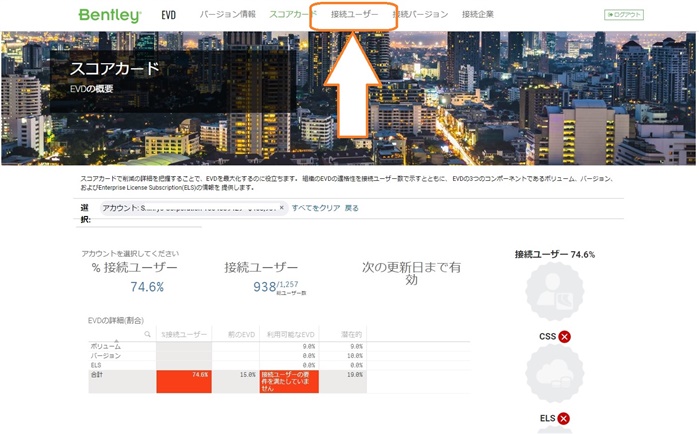The height and width of the screenshot is (434, 699).
Task: Open the バージョン情報 menu item
Action: [x=227, y=14]
